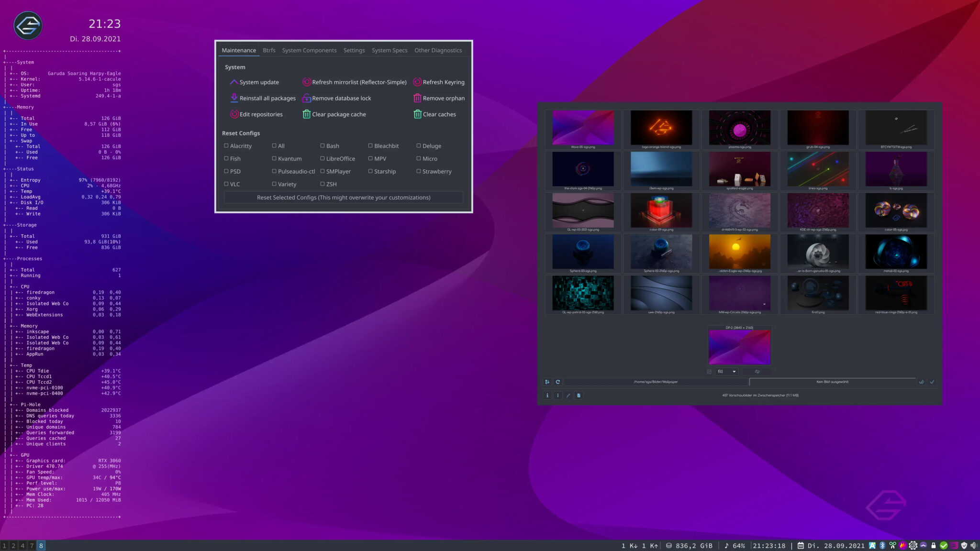This screenshot has width=980, height=551.
Task: Click the Reinstall all packages download icon
Action: pyautogui.click(x=234, y=98)
